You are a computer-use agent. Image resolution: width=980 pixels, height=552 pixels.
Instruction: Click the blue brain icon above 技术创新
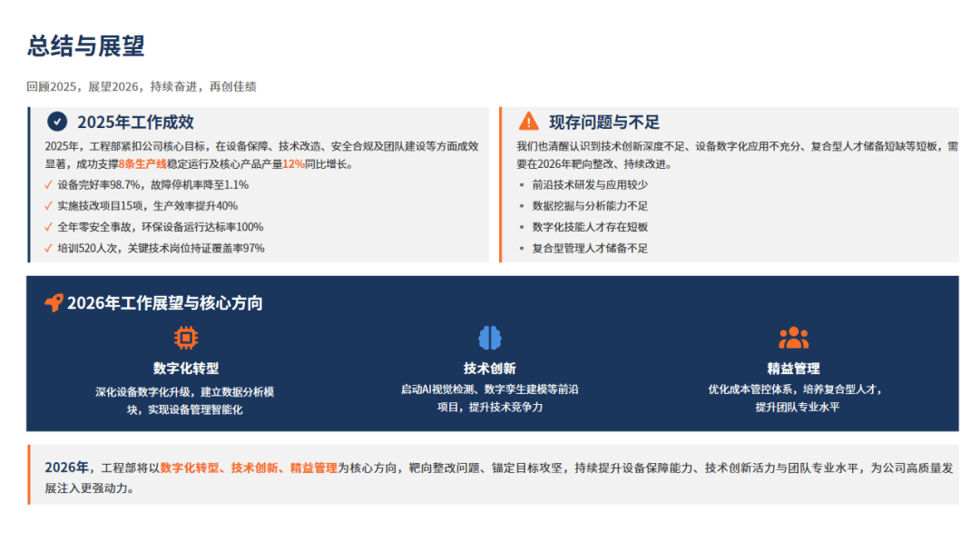click(490, 338)
